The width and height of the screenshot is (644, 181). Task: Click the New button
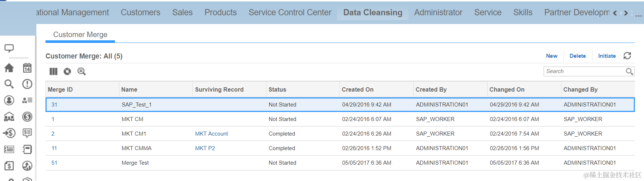[552, 56]
